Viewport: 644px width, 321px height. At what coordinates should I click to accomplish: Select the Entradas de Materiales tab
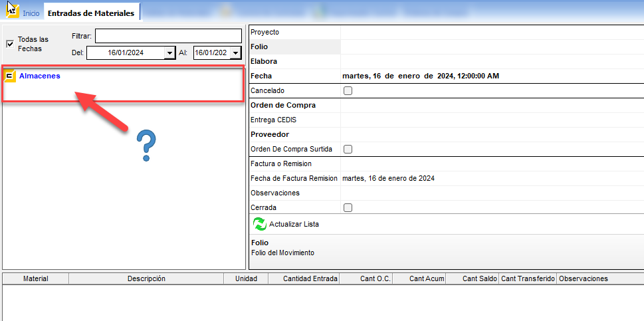tap(91, 13)
